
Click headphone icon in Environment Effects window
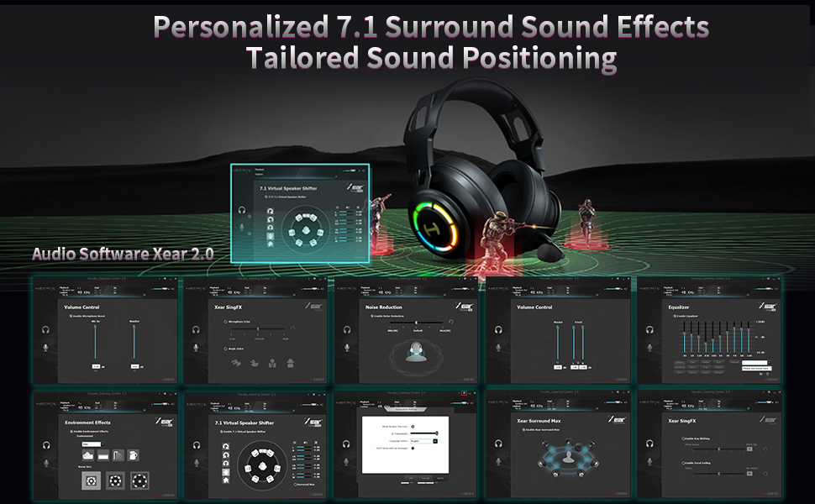[45, 444]
